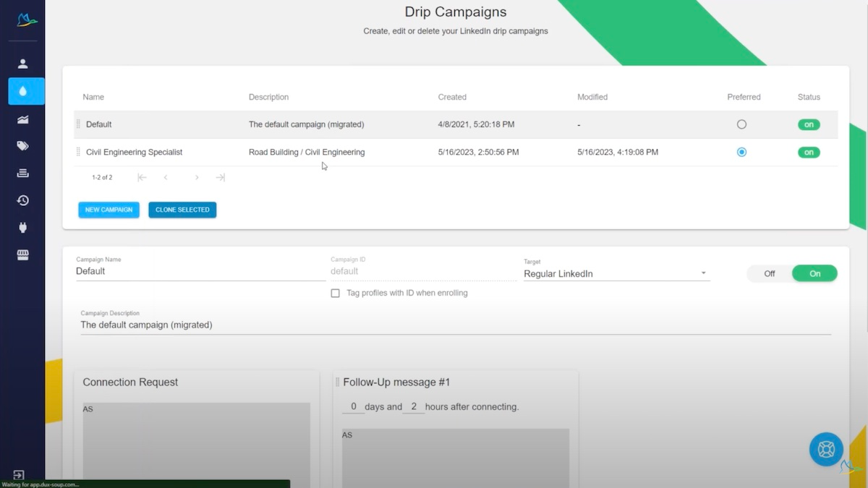Open the Tags section from the sidebar
The width and height of the screenshot is (868, 488).
coord(23,145)
